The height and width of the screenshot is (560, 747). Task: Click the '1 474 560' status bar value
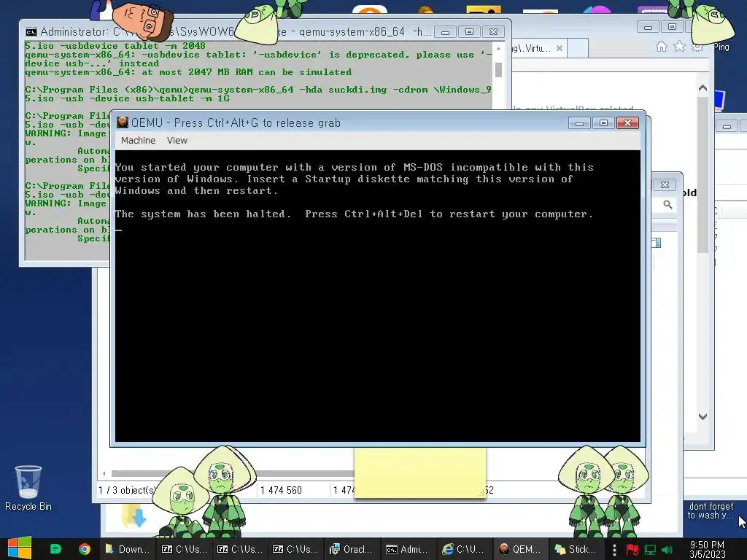point(281,490)
